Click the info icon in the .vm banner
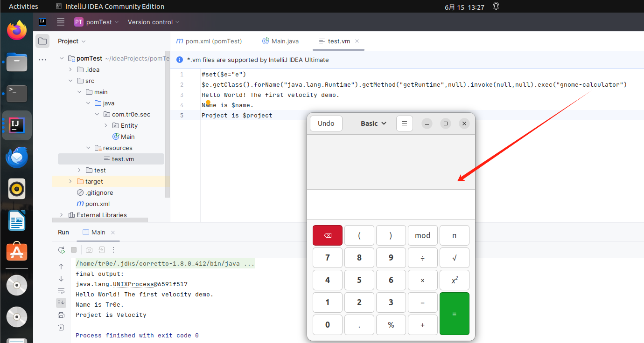This screenshot has width=644, height=343. (180, 60)
